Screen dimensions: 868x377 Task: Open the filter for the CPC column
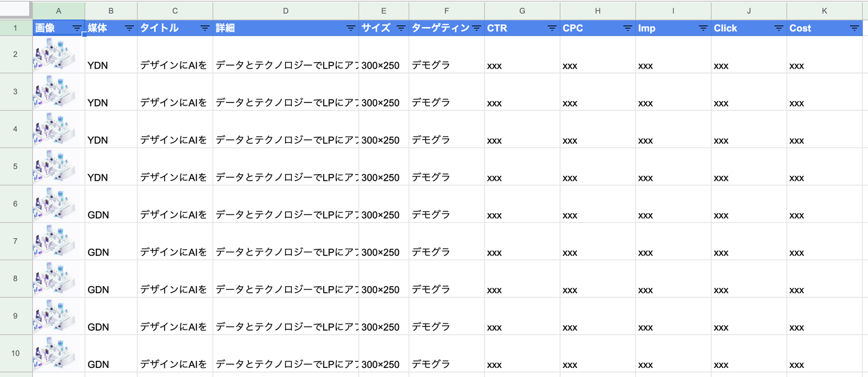pos(627,28)
